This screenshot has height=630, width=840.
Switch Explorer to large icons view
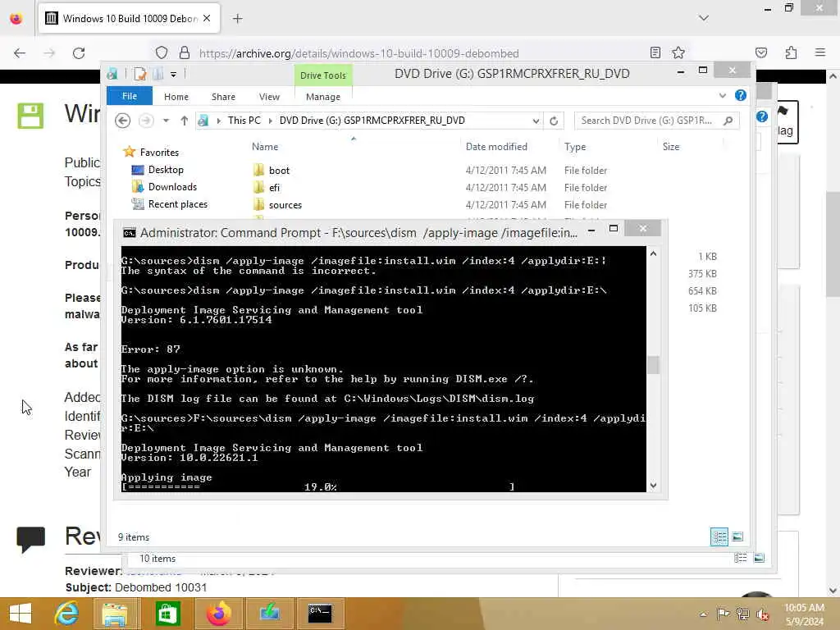point(737,536)
